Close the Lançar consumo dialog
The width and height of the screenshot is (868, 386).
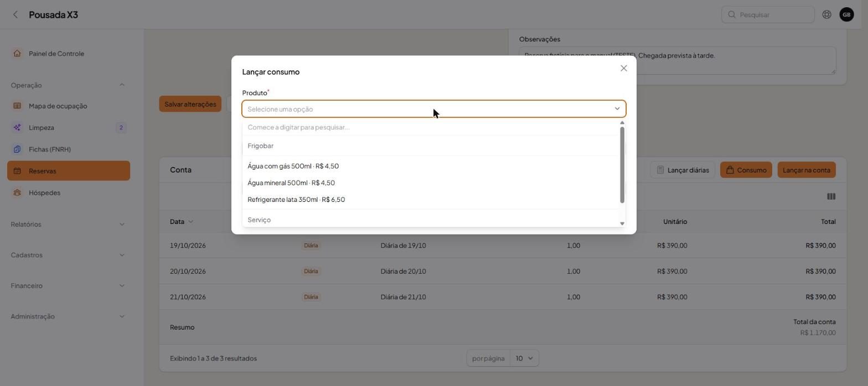click(x=624, y=69)
